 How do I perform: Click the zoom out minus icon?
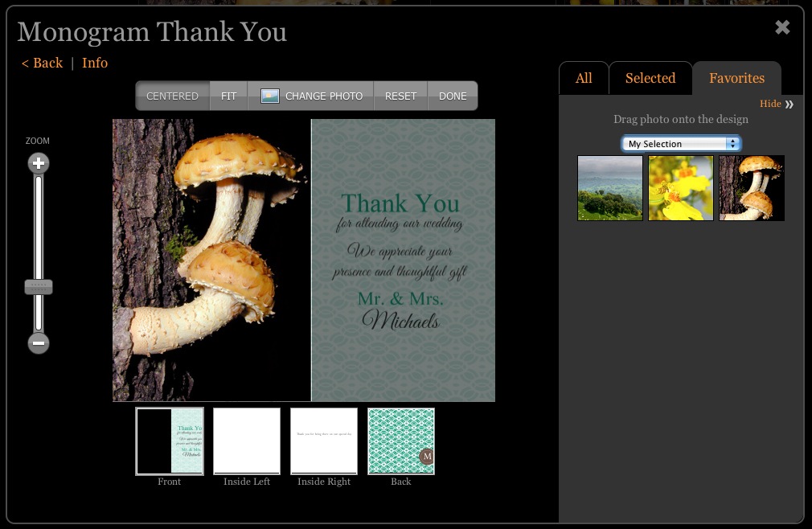click(x=39, y=343)
